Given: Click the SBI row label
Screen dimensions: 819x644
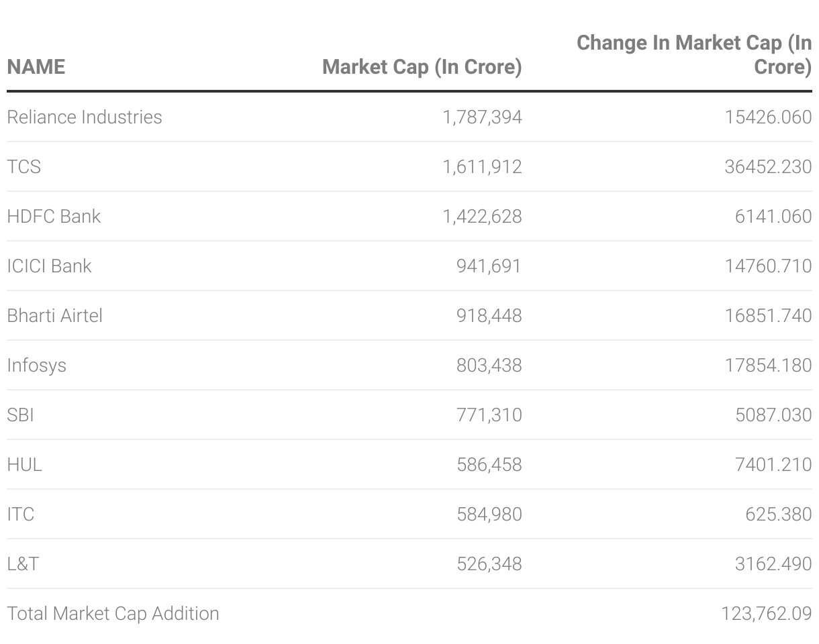Looking at the screenshot, I should click(20, 415).
